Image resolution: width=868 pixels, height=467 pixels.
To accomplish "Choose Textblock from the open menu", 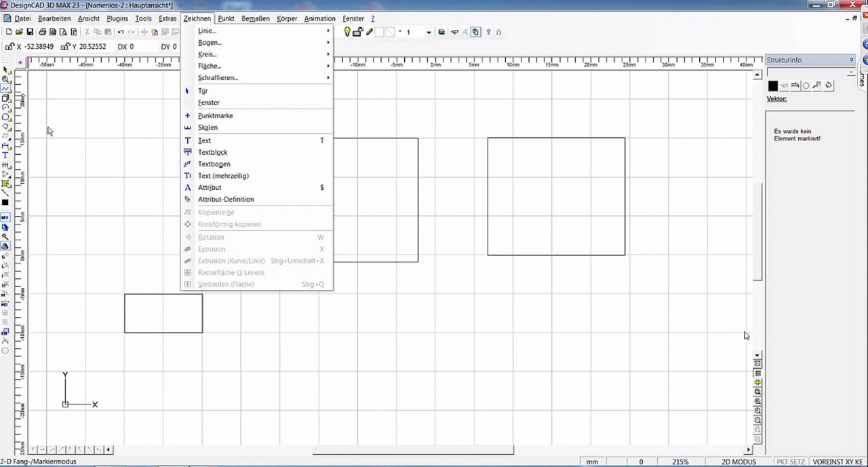I will [x=212, y=152].
